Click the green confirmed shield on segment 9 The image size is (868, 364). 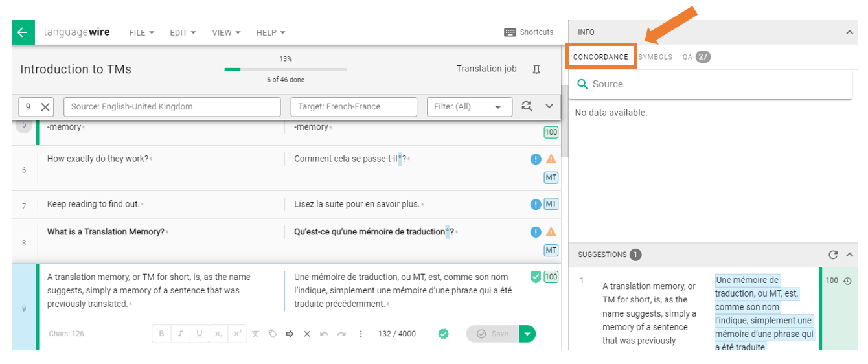click(535, 277)
